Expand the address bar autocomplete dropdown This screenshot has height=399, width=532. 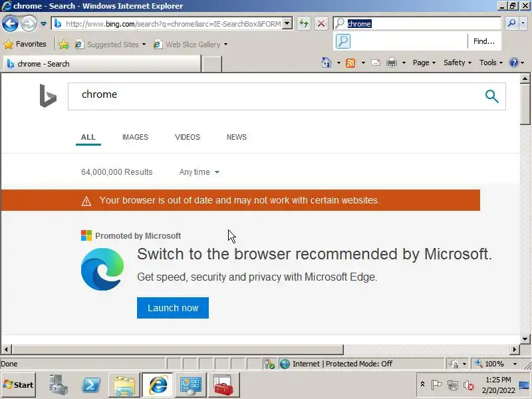[x=287, y=24]
